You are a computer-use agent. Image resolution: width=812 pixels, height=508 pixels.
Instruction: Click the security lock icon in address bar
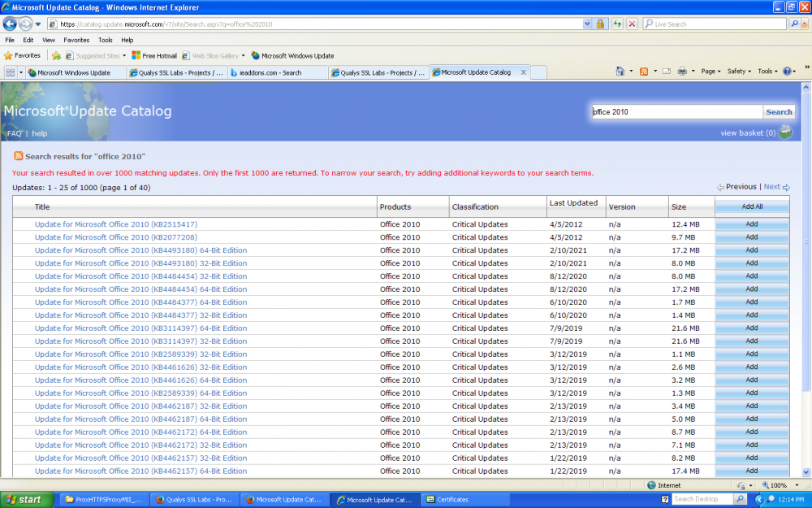[x=600, y=24]
